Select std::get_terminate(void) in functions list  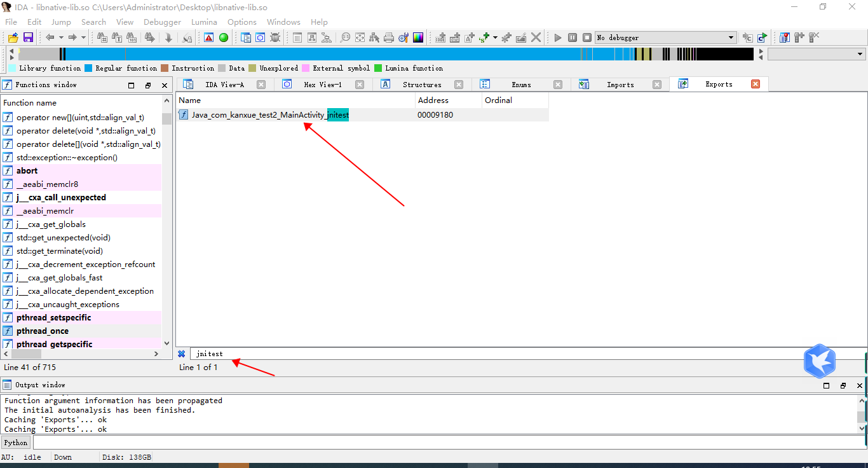[81, 251]
